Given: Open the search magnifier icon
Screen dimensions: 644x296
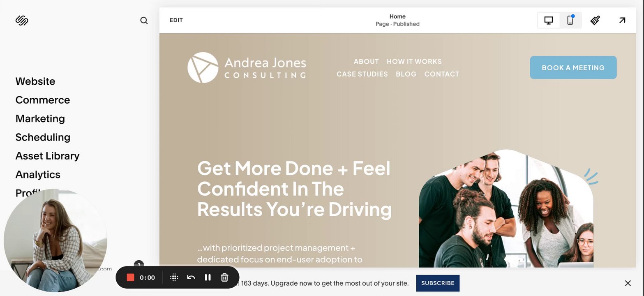Looking at the screenshot, I should 144,21.
